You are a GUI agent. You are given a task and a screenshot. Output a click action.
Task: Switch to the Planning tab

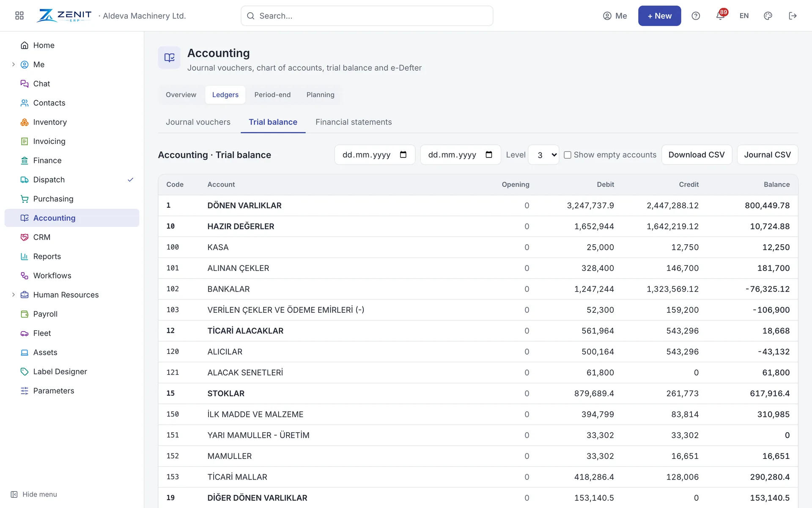320,95
